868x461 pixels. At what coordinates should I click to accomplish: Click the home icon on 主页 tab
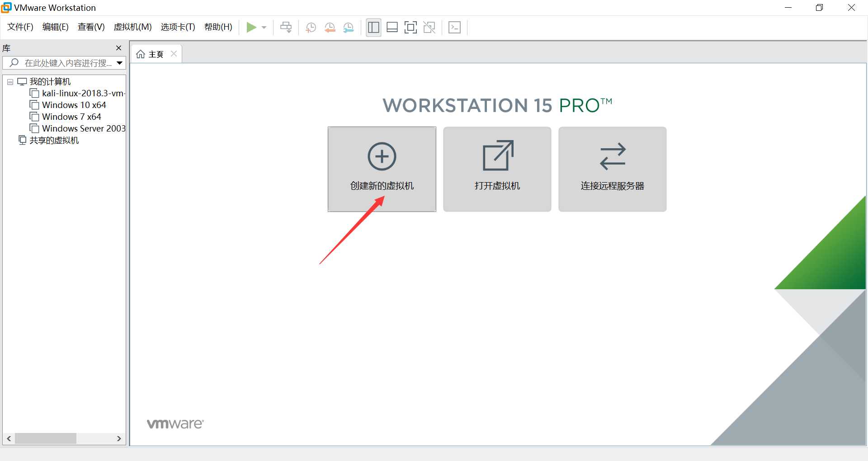tap(141, 54)
